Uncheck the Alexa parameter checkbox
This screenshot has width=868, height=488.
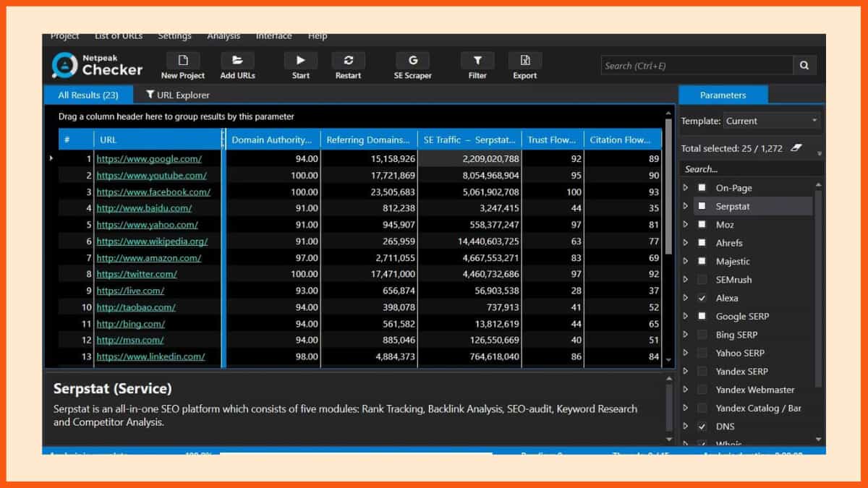tap(702, 298)
